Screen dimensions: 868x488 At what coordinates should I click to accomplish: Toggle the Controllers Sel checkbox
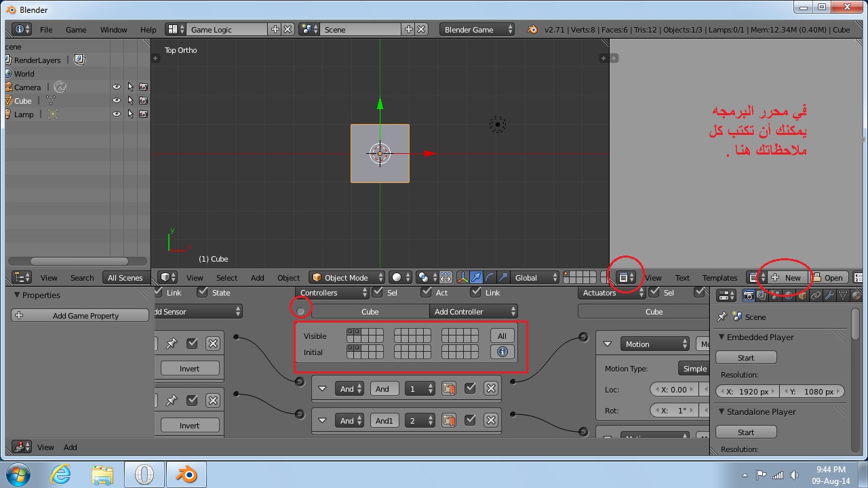(x=377, y=292)
